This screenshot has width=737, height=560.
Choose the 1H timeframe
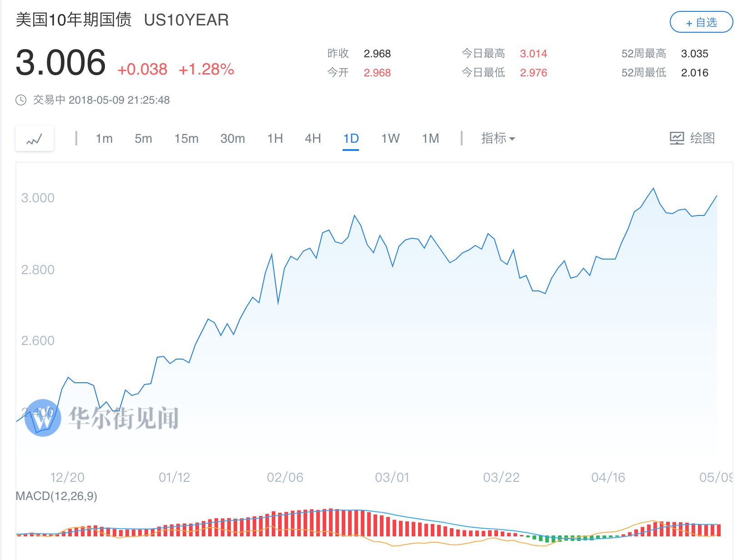[x=275, y=138]
